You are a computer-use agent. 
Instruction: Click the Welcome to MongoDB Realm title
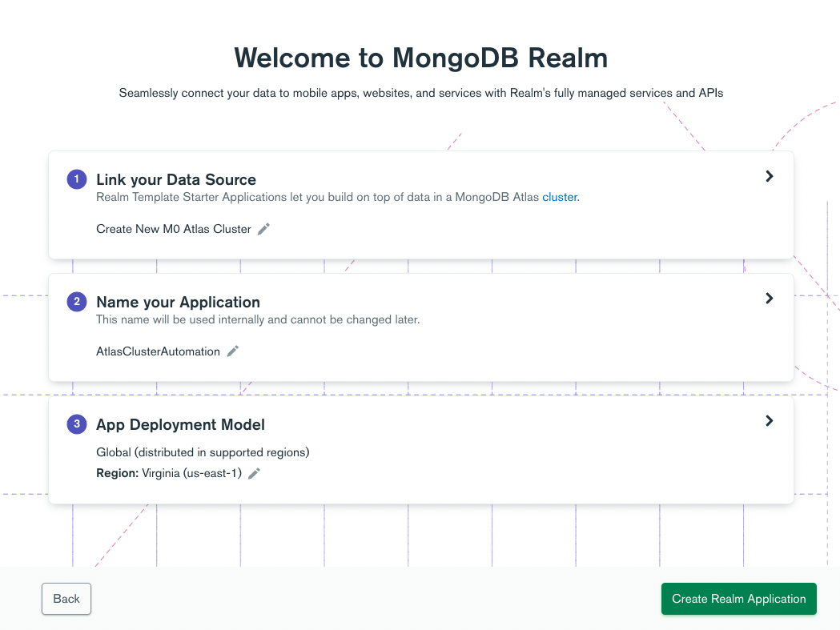click(421, 58)
